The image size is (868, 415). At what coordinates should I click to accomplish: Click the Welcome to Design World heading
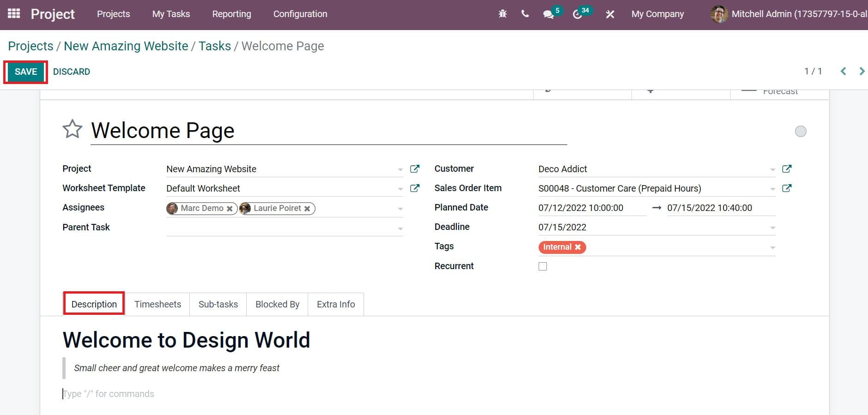186,340
